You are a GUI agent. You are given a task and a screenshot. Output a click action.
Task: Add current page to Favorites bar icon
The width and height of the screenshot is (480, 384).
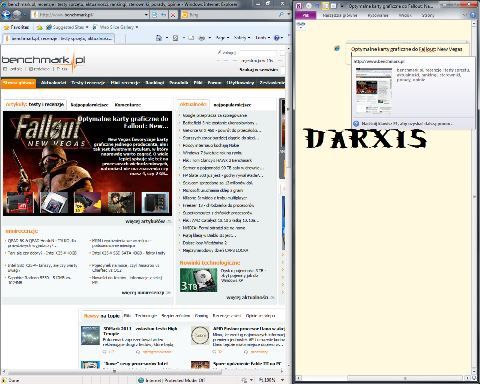[x=40, y=27]
